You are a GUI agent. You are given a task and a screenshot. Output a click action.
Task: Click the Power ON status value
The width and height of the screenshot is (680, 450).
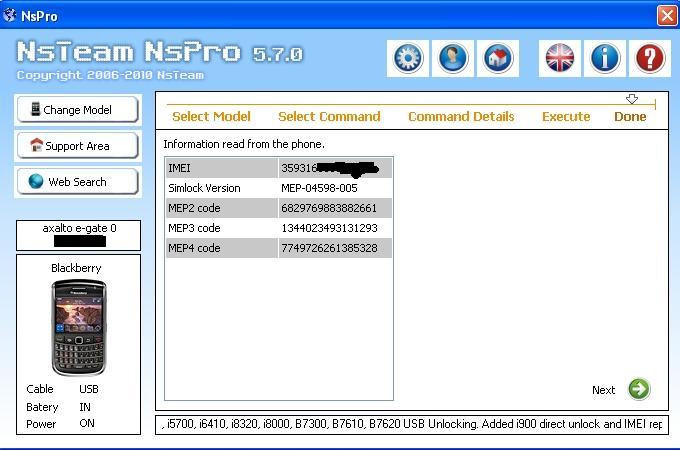point(87,424)
